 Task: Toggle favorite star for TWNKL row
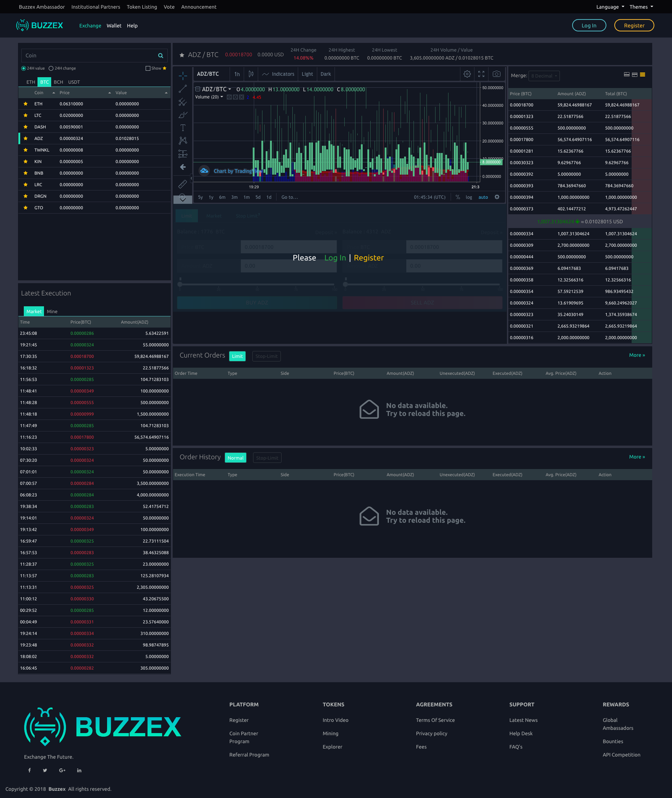(26, 150)
